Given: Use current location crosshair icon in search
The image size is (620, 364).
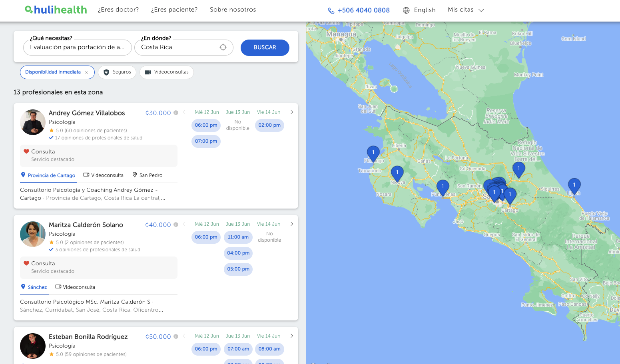Looking at the screenshot, I should click(x=223, y=47).
